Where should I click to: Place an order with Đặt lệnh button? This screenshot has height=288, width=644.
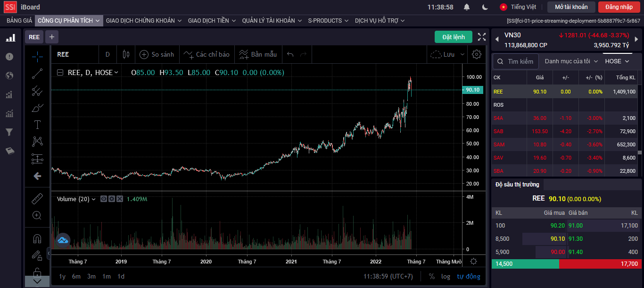coord(454,37)
